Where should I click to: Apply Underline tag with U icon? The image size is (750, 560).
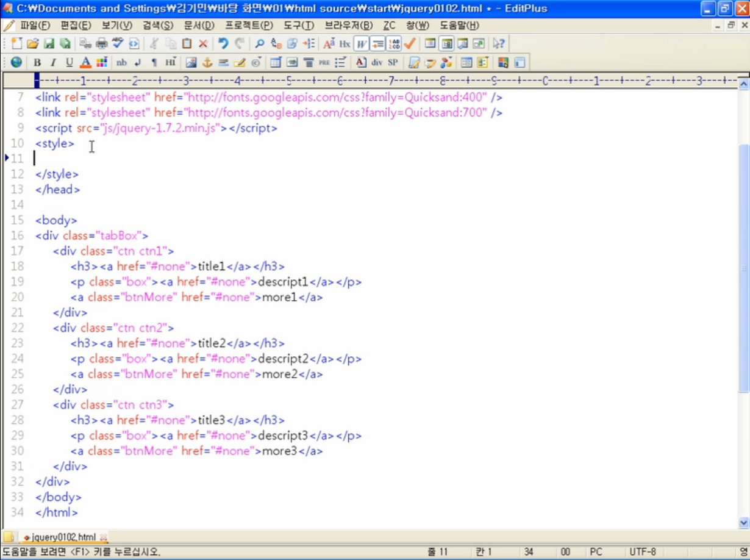[70, 62]
